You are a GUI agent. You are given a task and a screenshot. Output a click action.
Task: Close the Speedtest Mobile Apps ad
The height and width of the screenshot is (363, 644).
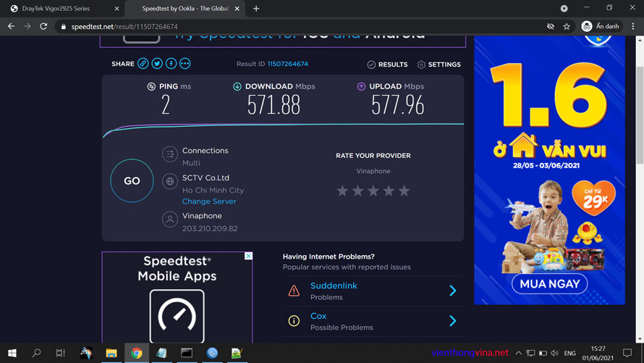pyautogui.click(x=248, y=256)
